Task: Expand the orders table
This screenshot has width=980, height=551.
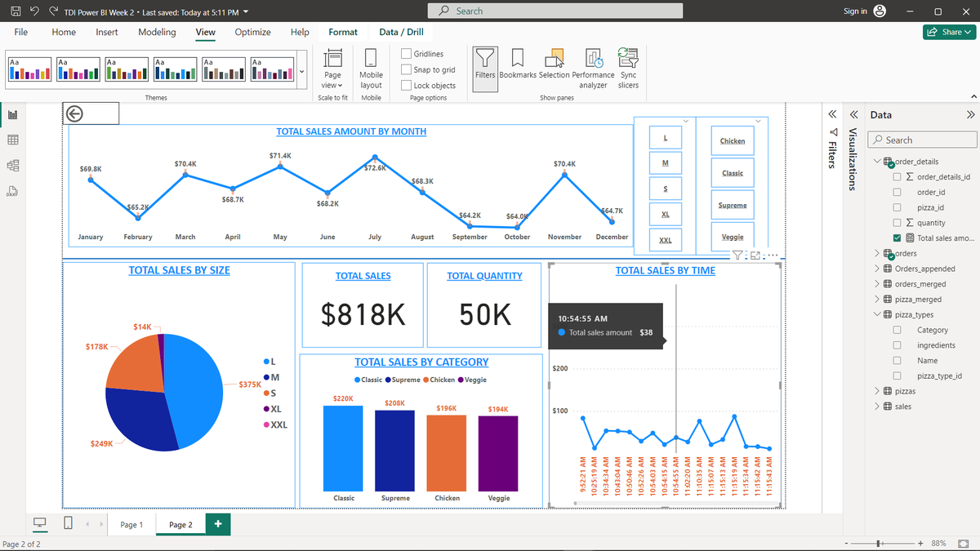Action: pyautogui.click(x=877, y=253)
